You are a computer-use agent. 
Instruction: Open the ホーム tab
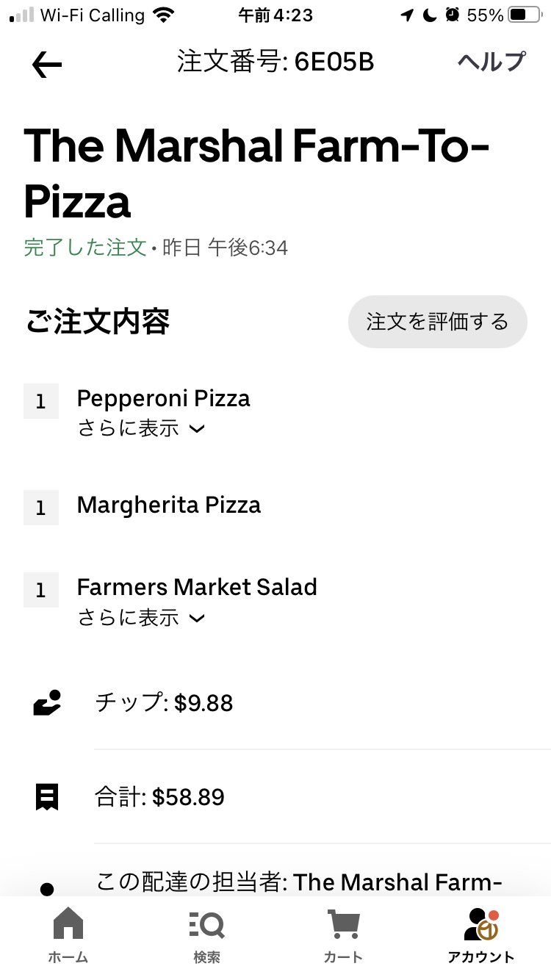coord(68,956)
